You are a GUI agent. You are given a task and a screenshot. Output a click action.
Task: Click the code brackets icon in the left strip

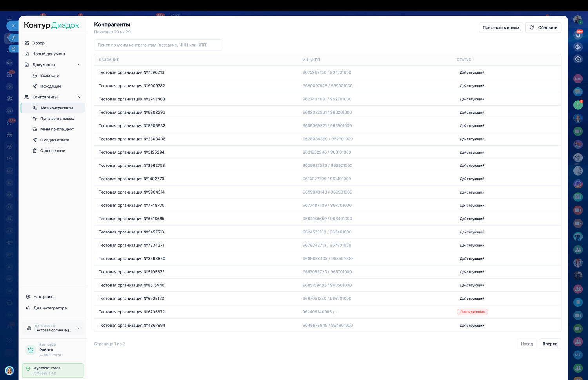coord(9,159)
